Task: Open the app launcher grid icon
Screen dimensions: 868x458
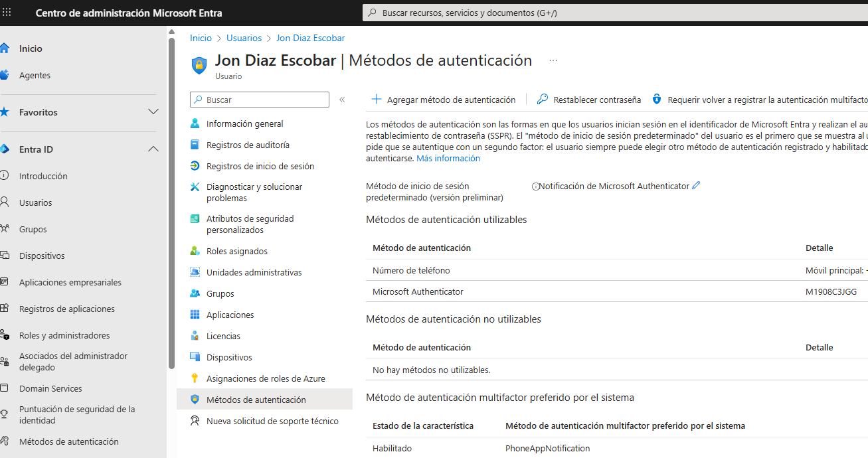Action: 7,13
